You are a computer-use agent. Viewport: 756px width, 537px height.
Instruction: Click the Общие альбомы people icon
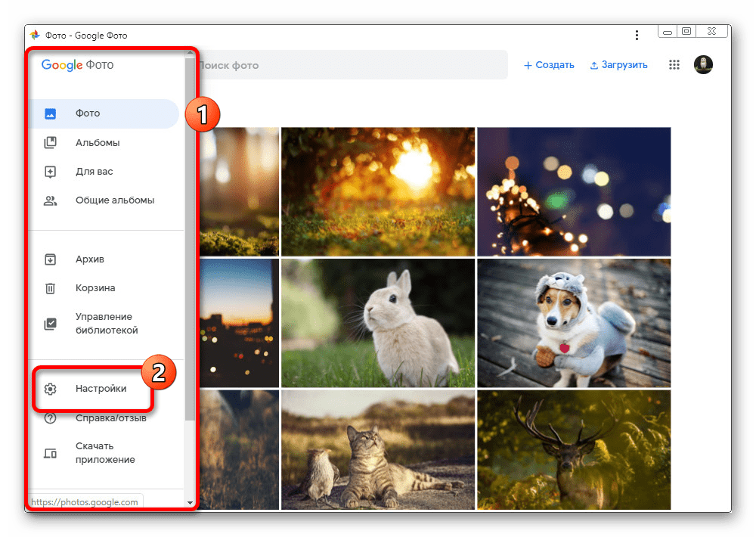tap(50, 200)
